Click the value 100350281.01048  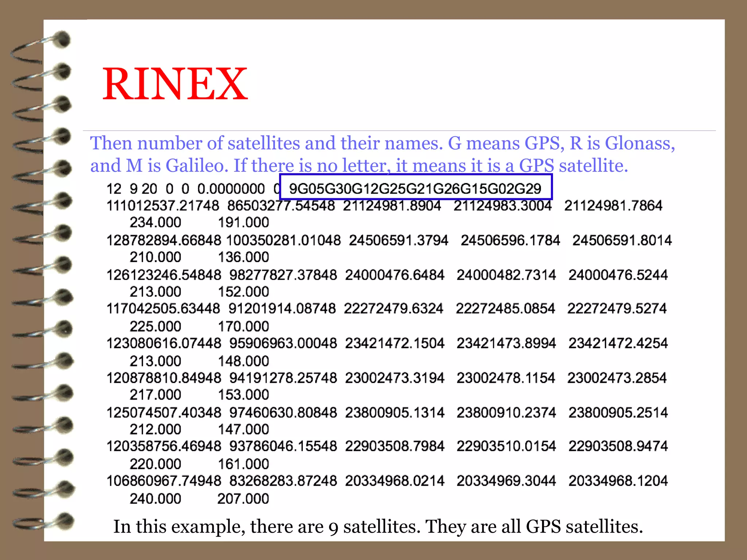click(283, 240)
